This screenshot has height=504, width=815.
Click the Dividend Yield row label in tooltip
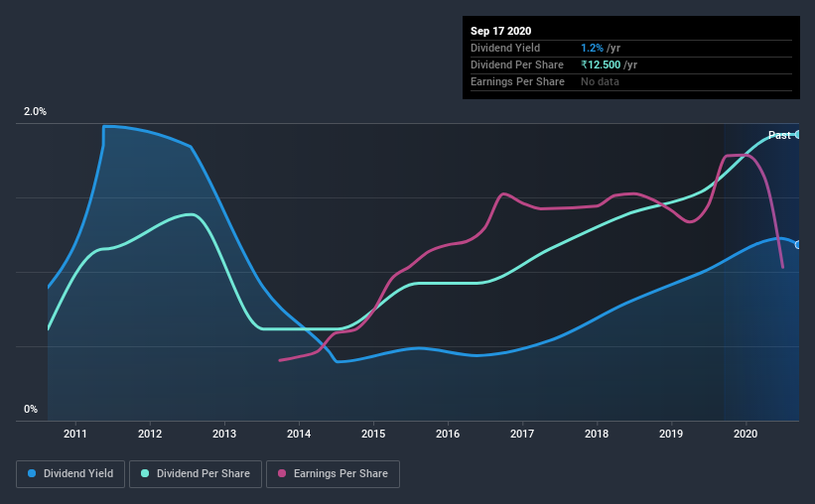coord(505,48)
